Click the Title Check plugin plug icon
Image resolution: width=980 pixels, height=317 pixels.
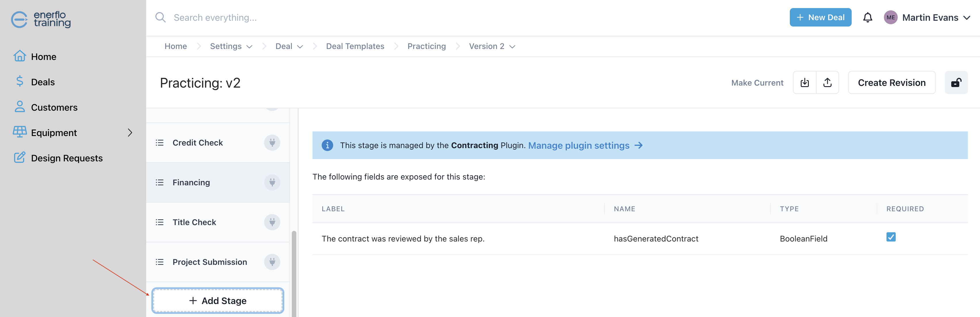(x=272, y=222)
